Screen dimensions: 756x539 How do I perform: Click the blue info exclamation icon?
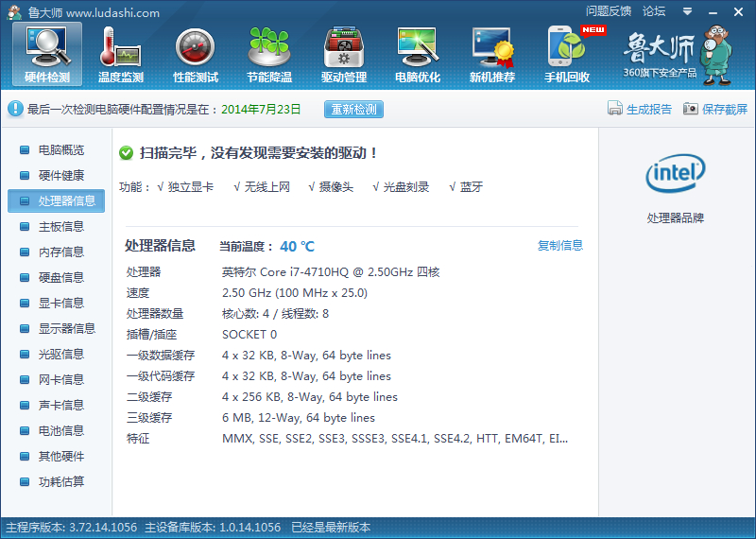click(15, 109)
